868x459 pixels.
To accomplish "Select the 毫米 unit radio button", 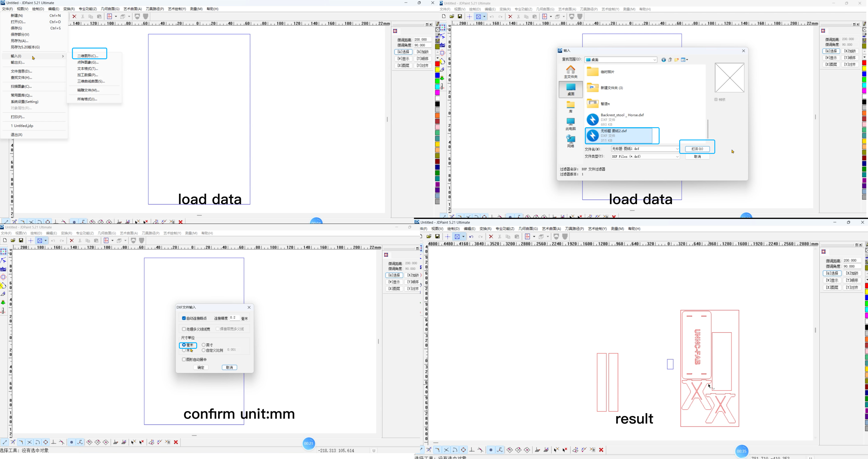I will point(184,345).
